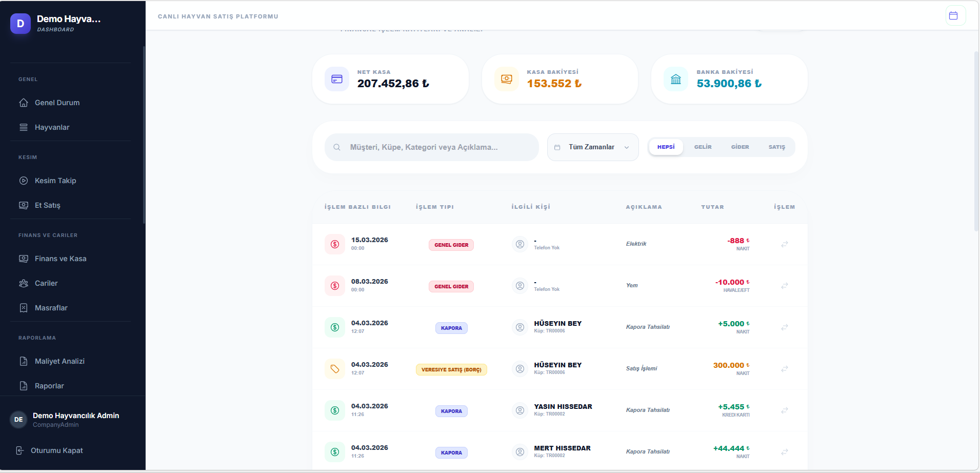Click the transfer icon on Yem expense row
This screenshot has height=473, width=980.
784,286
